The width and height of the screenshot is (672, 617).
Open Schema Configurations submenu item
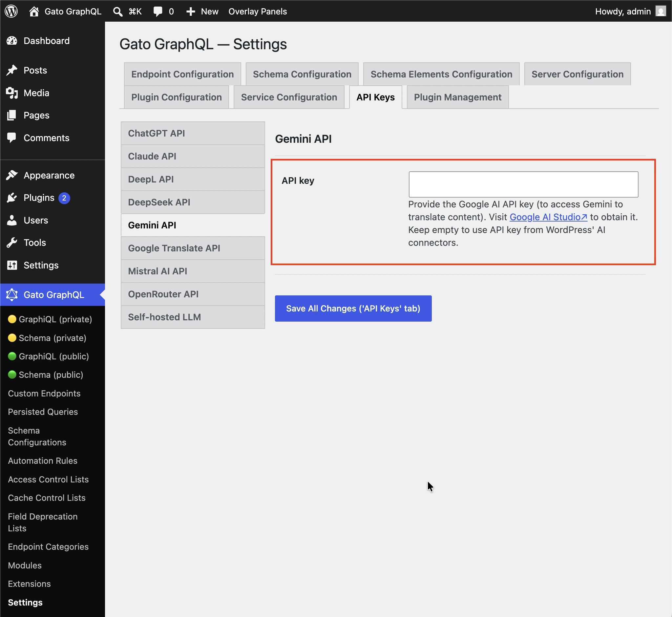click(37, 436)
